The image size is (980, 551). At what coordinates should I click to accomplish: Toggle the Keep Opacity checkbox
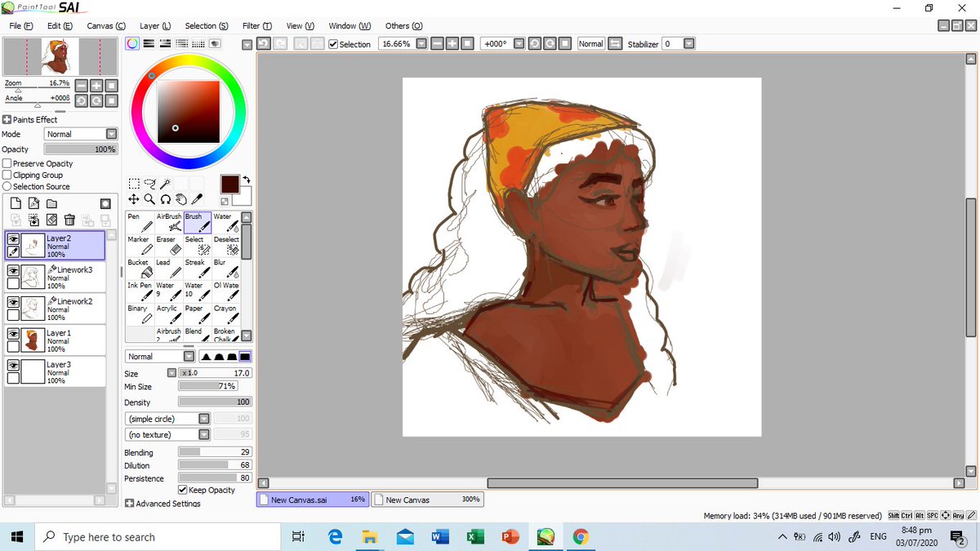[182, 490]
